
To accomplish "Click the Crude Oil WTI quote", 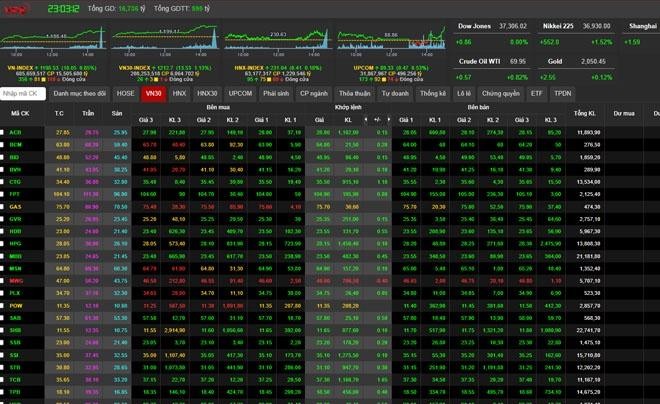I will click(x=492, y=69).
